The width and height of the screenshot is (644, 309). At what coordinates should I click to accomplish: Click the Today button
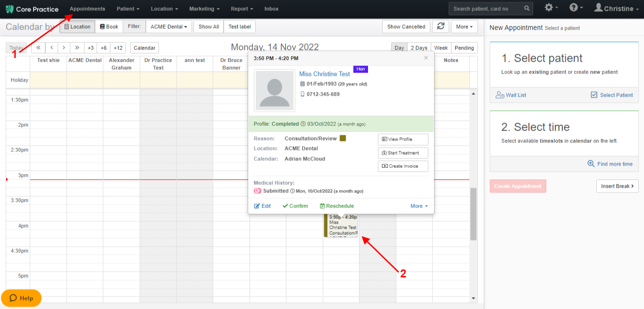[17, 48]
